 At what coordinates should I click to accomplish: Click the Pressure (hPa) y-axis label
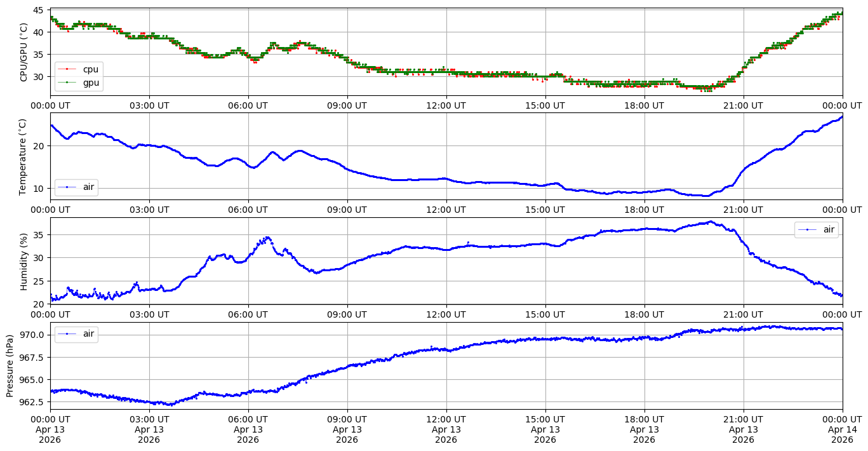pyautogui.click(x=10, y=366)
